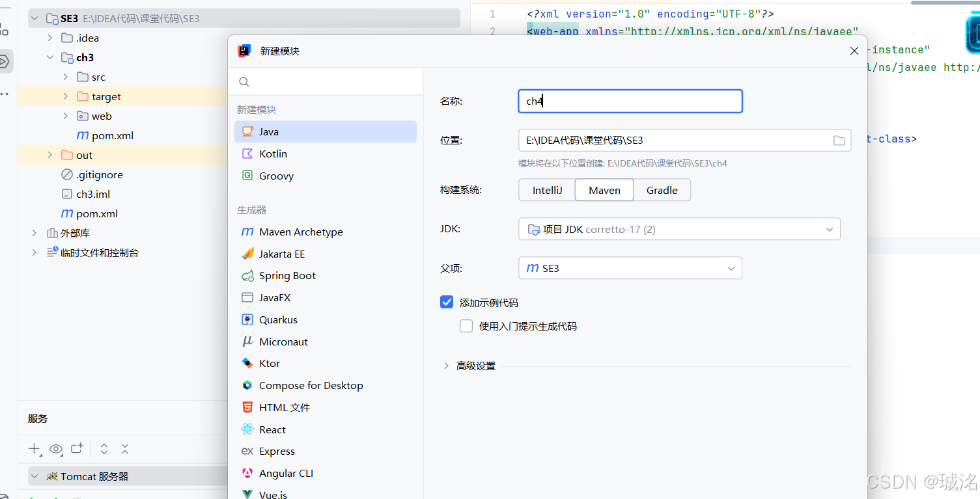Choose the Compose for Desktop icon
This screenshot has height=499, width=980.
click(247, 385)
